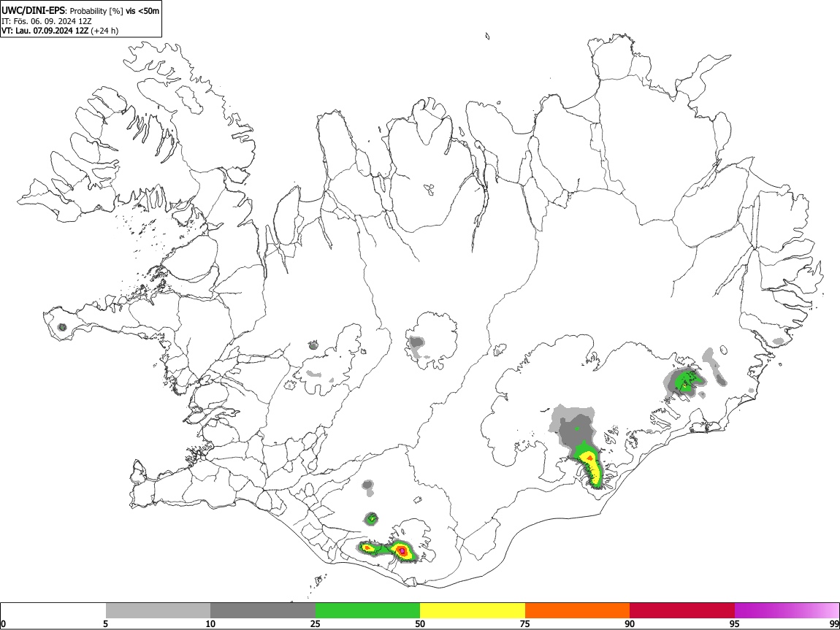
Task: Click the legend label '90'
Action: (x=630, y=624)
